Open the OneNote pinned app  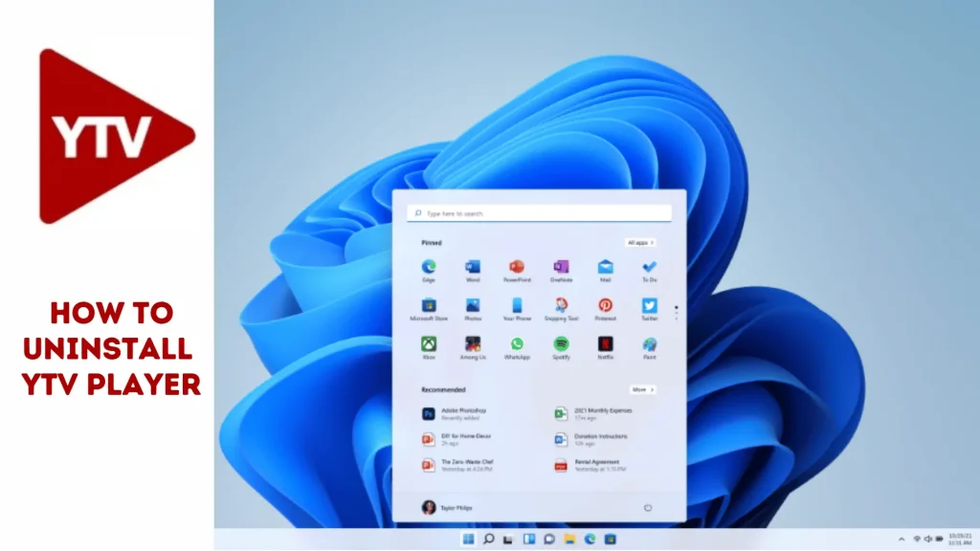(561, 267)
